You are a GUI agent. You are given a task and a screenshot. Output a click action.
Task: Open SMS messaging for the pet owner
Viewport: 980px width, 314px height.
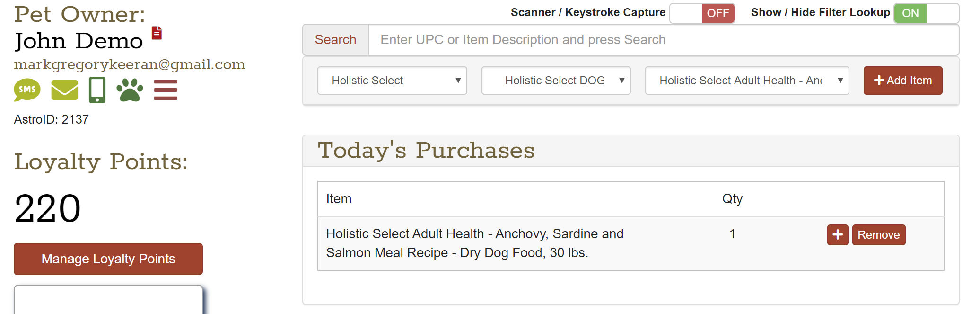27,90
